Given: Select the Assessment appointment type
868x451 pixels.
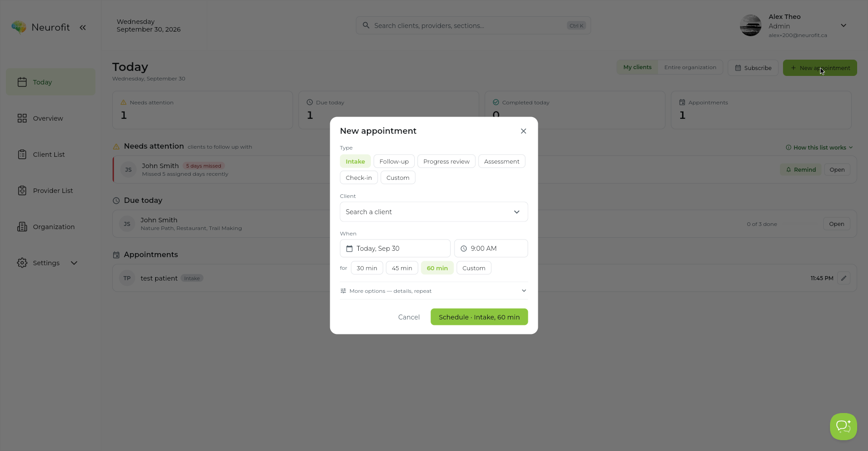Looking at the screenshot, I should (x=502, y=161).
